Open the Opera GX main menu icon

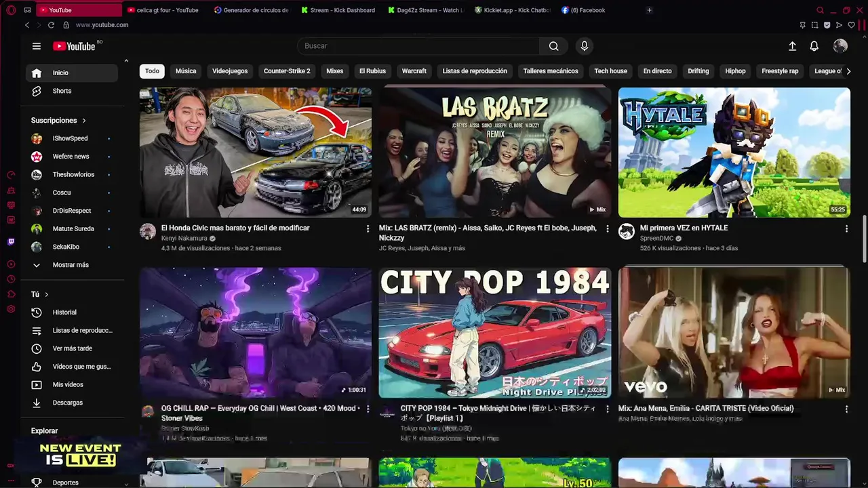point(11,10)
